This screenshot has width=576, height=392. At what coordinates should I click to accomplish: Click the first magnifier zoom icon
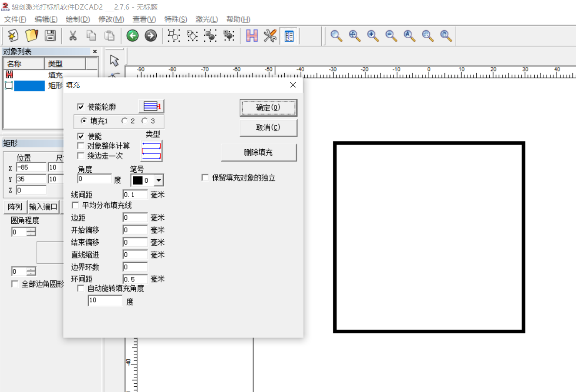[x=336, y=35]
